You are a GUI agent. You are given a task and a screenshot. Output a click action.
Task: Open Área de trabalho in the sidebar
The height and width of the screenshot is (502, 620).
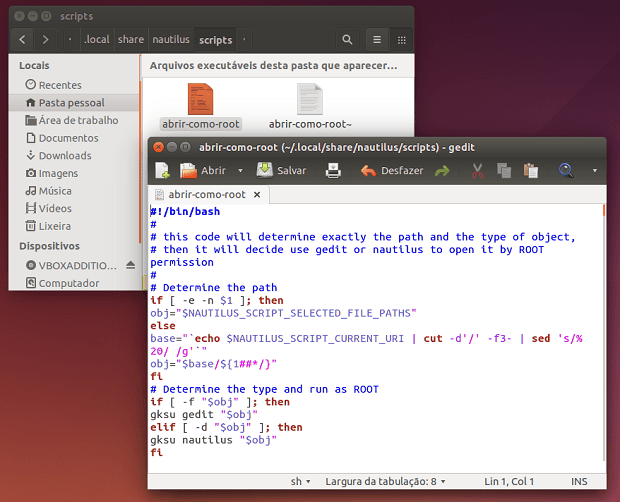click(x=74, y=120)
